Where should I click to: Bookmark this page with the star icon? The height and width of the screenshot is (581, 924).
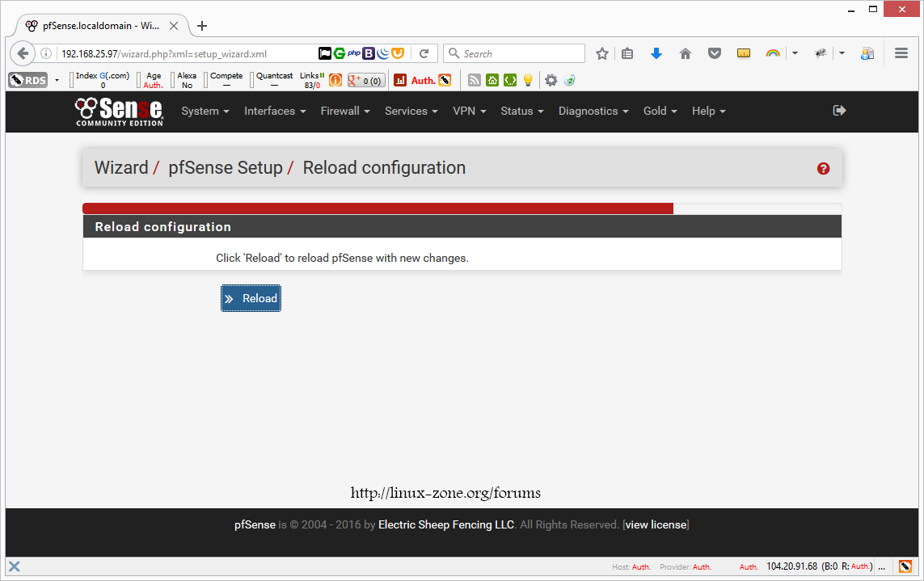click(x=602, y=53)
